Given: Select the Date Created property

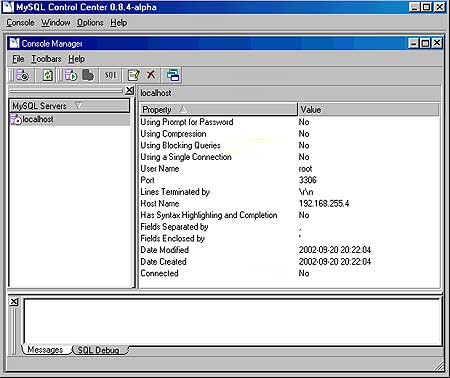Looking at the screenshot, I should coord(163,262).
